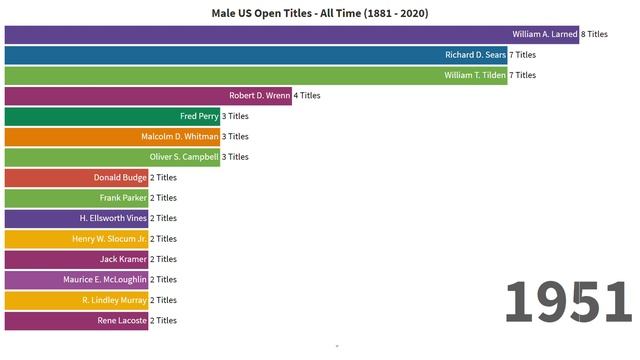
Task: Click '2 Titles' next to Frank Parker
Action: (163, 198)
